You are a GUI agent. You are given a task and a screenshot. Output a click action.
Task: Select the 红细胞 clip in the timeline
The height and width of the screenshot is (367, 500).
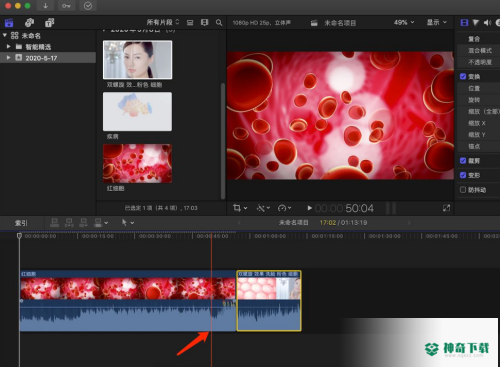[128, 301]
